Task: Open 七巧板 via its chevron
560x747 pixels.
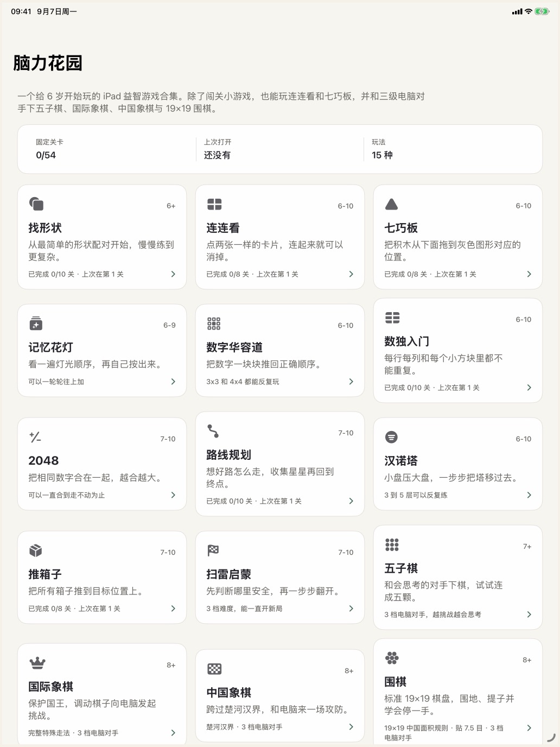Action: [529, 274]
